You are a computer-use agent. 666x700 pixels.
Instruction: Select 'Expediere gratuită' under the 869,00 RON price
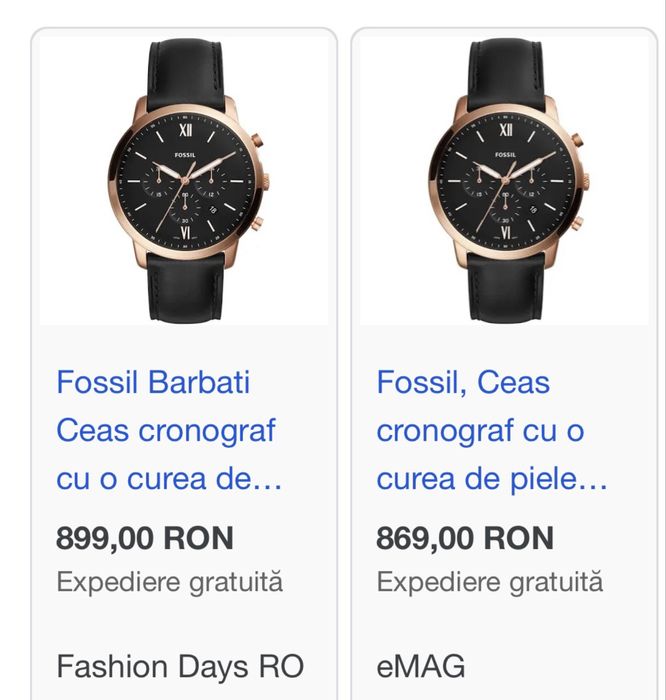point(490,581)
